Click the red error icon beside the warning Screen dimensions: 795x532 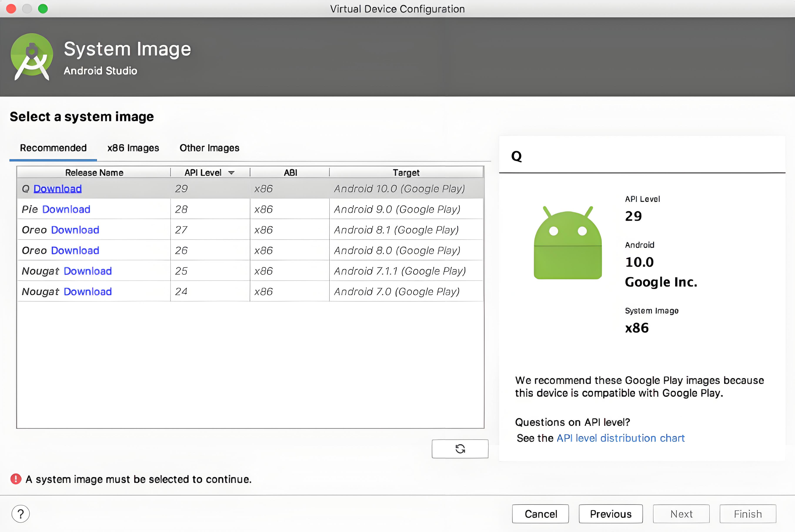pos(16,479)
